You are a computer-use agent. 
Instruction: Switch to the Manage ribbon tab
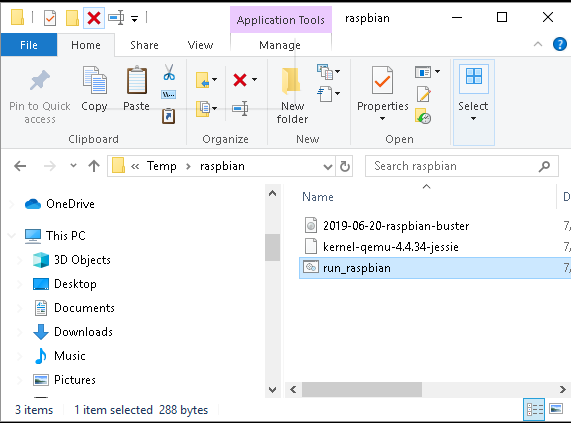[x=280, y=45]
